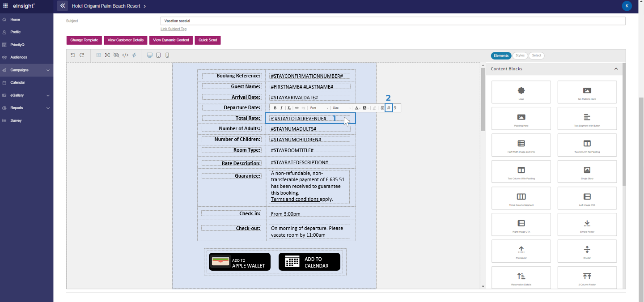Image resolution: width=644 pixels, height=302 pixels.
Task: Select the Two Column No Padding block
Action: pos(587,145)
